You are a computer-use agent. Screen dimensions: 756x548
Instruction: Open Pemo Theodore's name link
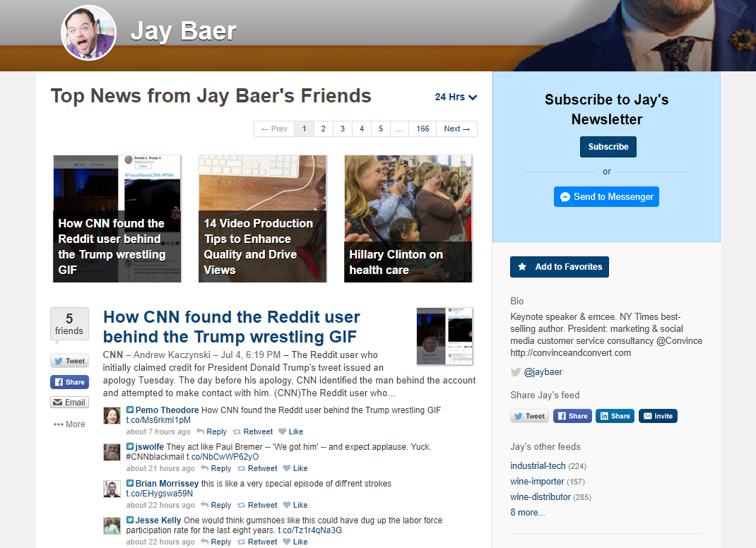pos(167,410)
